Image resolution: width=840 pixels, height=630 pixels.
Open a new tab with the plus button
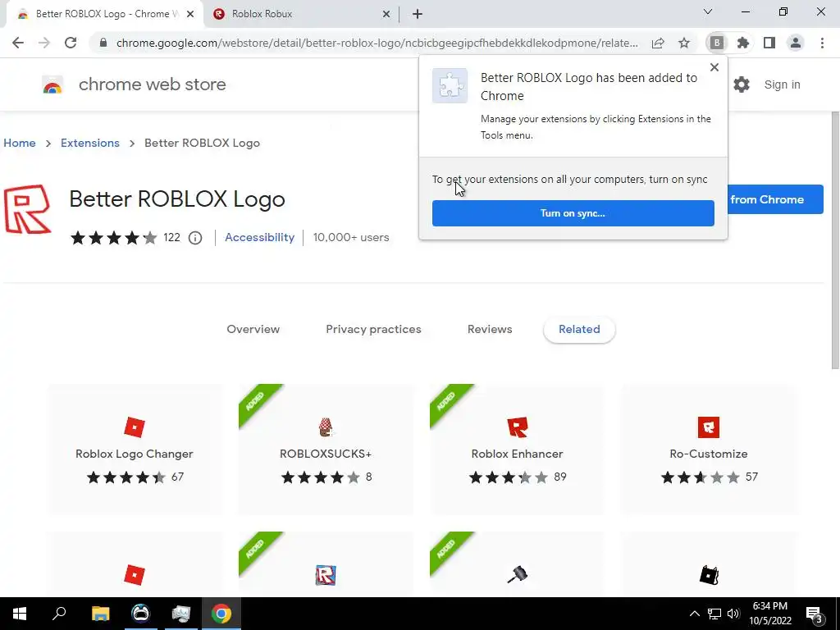point(418,14)
